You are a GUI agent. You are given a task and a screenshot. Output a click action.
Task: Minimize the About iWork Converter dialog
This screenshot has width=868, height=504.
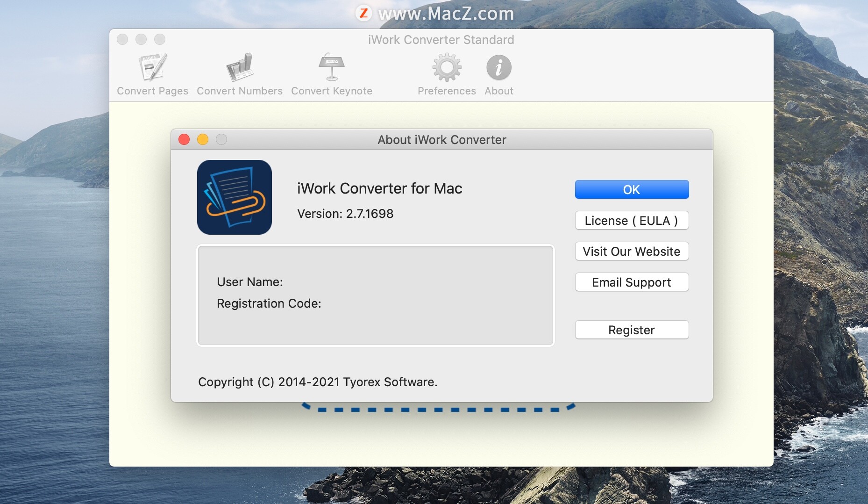pyautogui.click(x=203, y=139)
